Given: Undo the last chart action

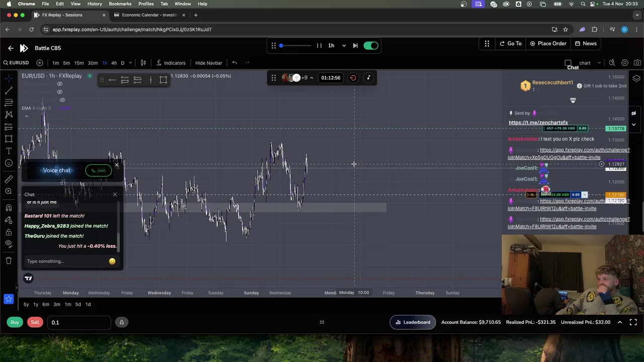Looking at the screenshot, I should (x=234, y=63).
